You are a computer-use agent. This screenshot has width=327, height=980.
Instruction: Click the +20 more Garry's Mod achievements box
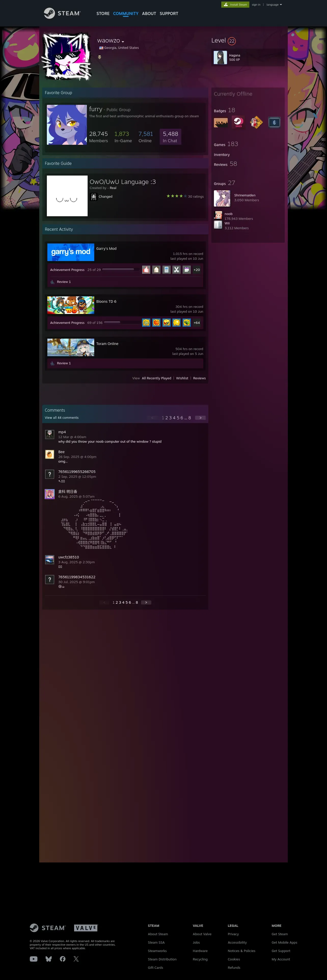click(x=196, y=270)
